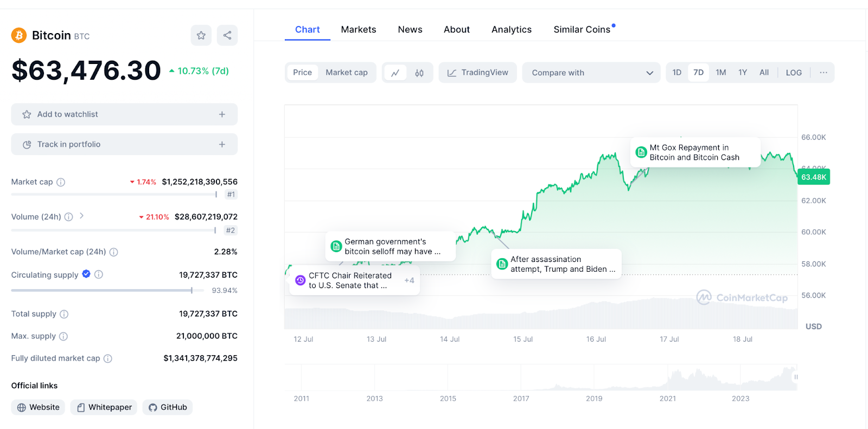Click the German government's selloff news icon
868x429 pixels.
(x=336, y=247)
